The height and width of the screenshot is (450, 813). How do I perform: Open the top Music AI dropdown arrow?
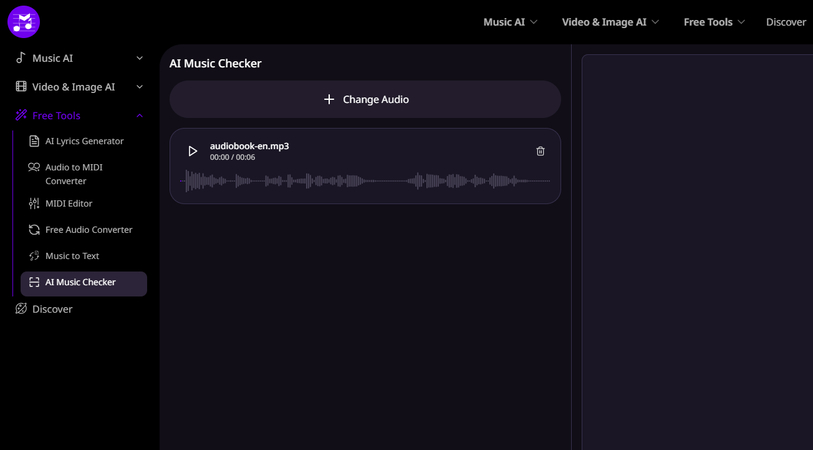pos(534,22)
